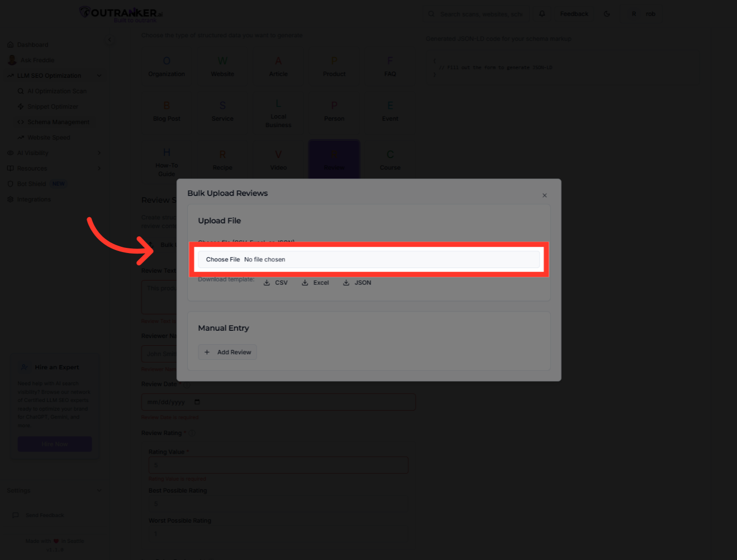This screenshot has width=737, height=560.
Task: Download the JSON template
Action: coord(357,283)
